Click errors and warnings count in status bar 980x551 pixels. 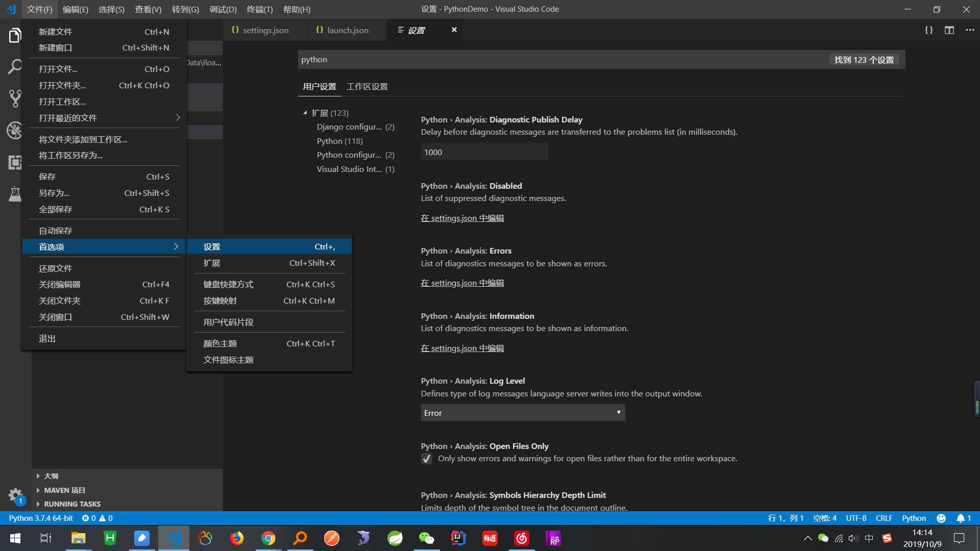tap(97, 518)
